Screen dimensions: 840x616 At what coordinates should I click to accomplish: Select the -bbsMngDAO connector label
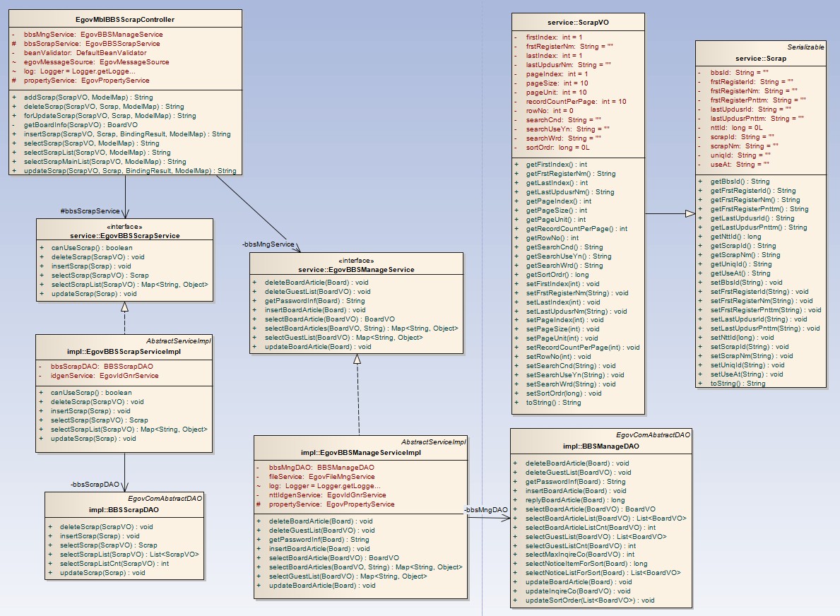pos(485,510)
